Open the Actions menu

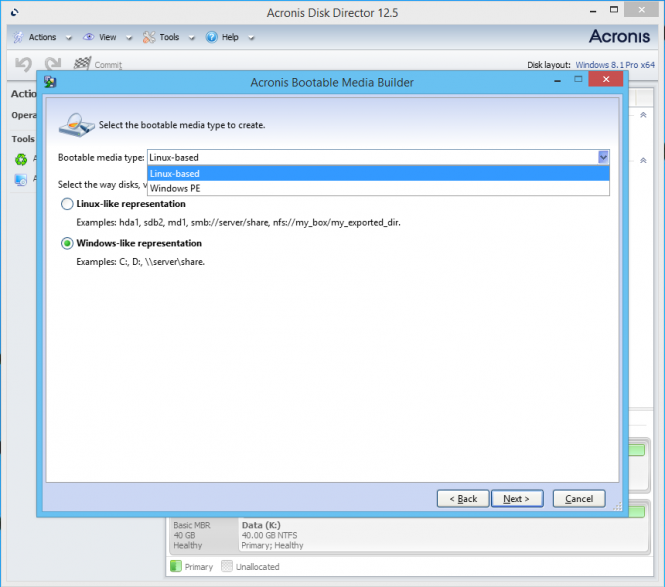pos(42,37)
